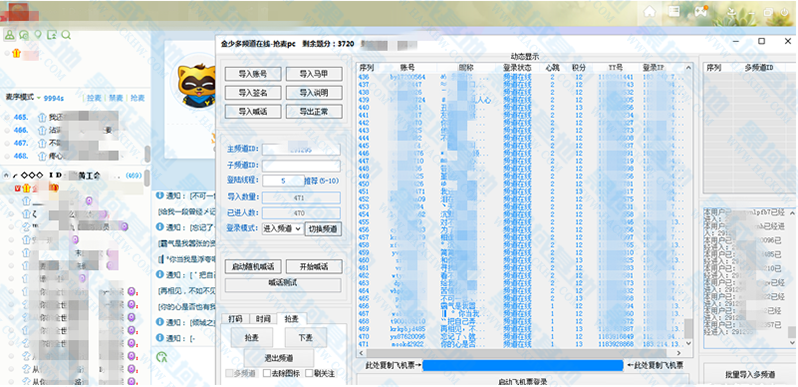The height and width of the screenshot is (387, 798).
Task: Open the magnifier search icon in sidebar
Action: (66, 35)
